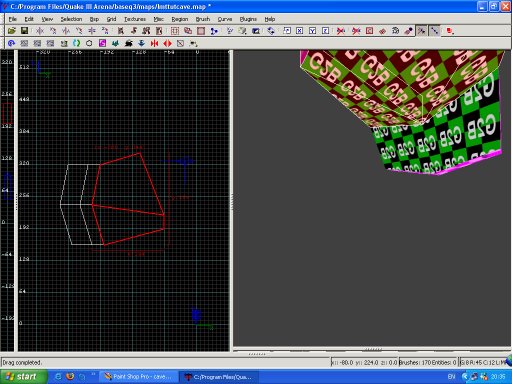
Task: Toggle don't select curved brushes
Action: point(356,31)
